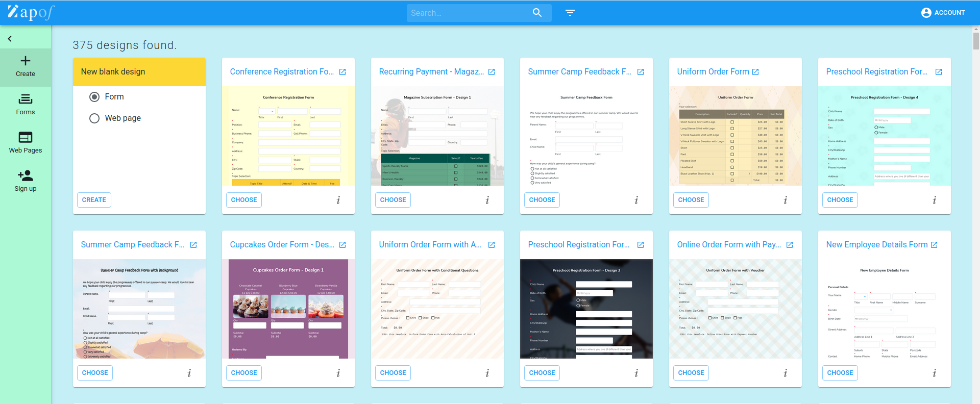This screenshot has width=980, height=404.
Task: Open Summer Camp Feedback with Background external icon
Action: [x=193, y=245]
